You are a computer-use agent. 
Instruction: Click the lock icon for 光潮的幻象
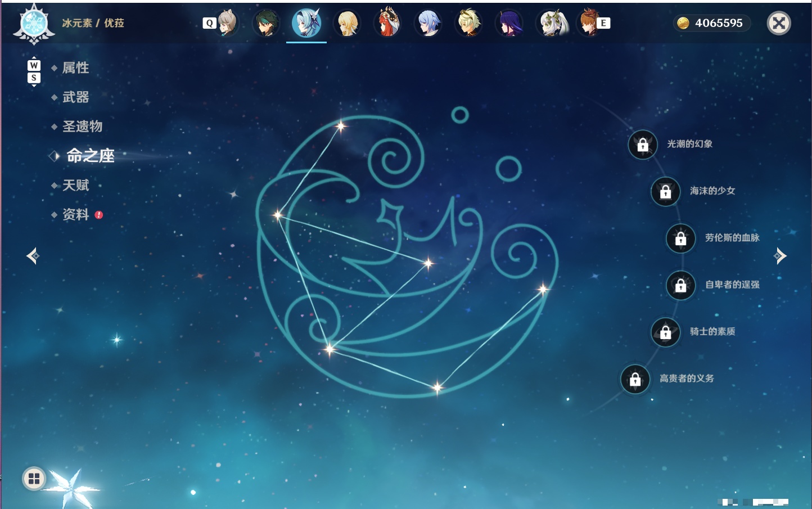point(643,145)
